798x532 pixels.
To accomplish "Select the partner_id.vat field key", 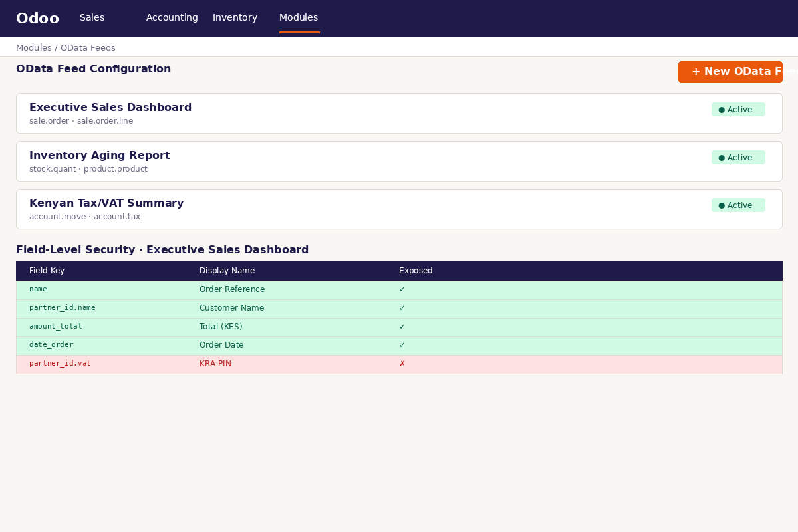I will pyautogui.click(x=60, y=364).
